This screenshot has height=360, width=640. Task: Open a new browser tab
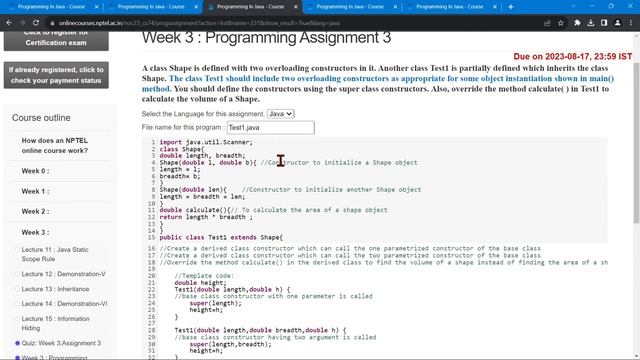click(511, 7)
